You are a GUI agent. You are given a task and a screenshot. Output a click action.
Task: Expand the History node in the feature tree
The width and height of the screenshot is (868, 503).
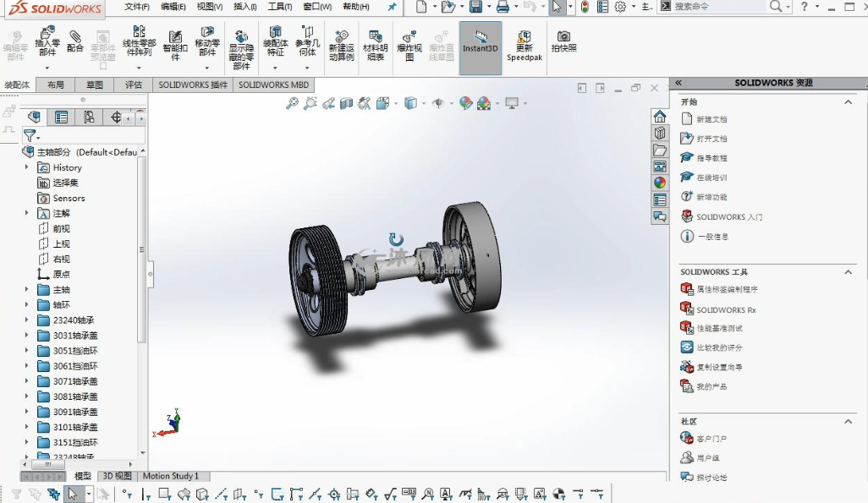point(27,167)
